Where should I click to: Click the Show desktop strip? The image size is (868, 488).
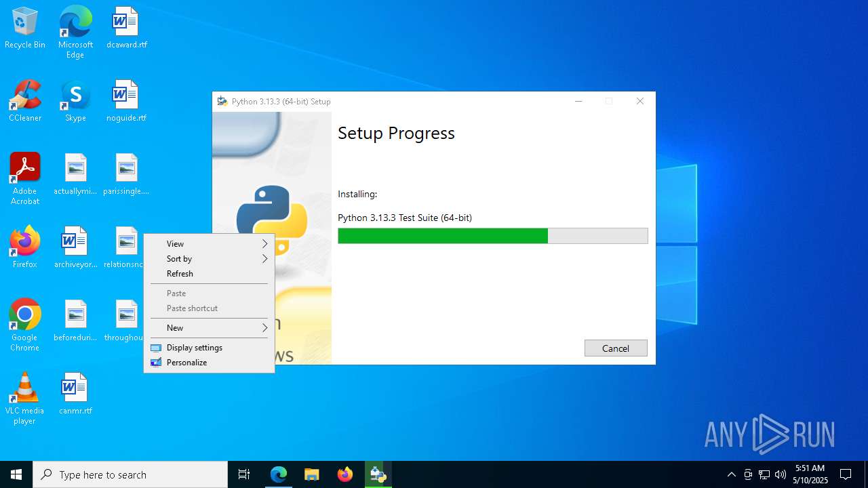click(x=866, y=474)
